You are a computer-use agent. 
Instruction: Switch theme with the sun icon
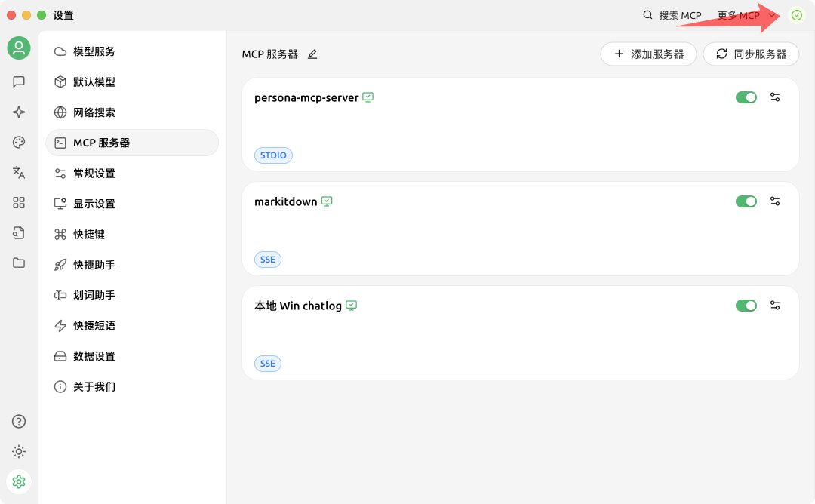[x=19, y=451]
